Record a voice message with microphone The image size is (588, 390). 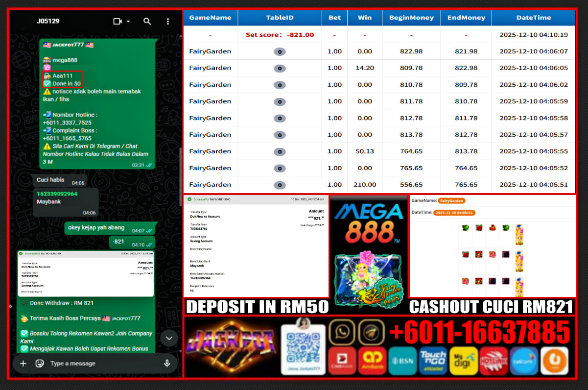click(x=167, y=363)
